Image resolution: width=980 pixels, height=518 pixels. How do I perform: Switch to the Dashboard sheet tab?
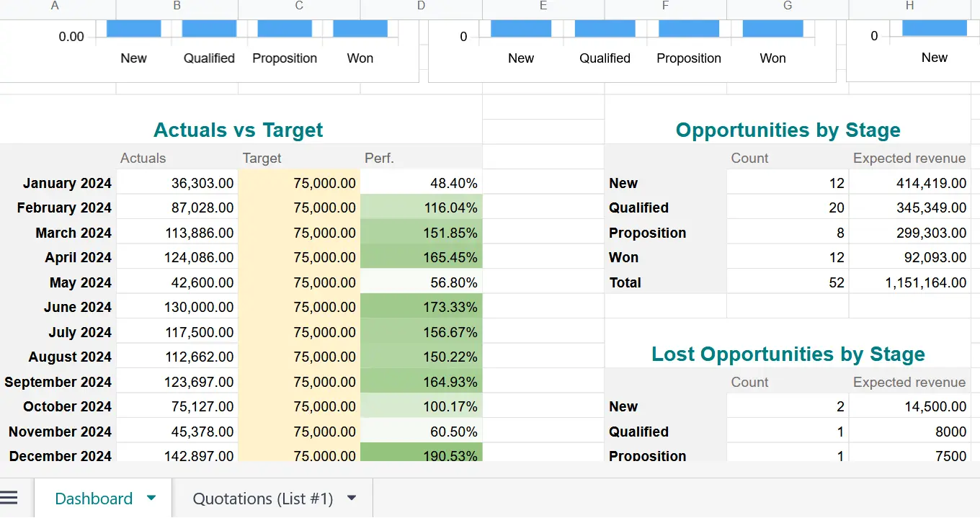pos(94,499)
